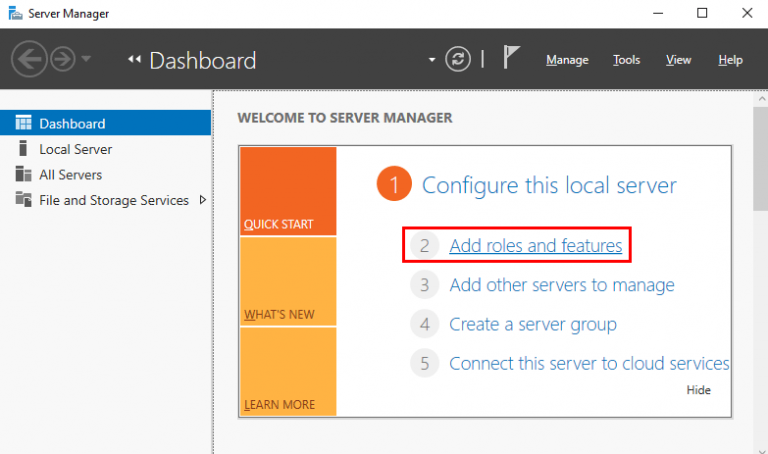Click the Dashboard icon in sidebar
The image size is (768, 454).
(23, 123)
